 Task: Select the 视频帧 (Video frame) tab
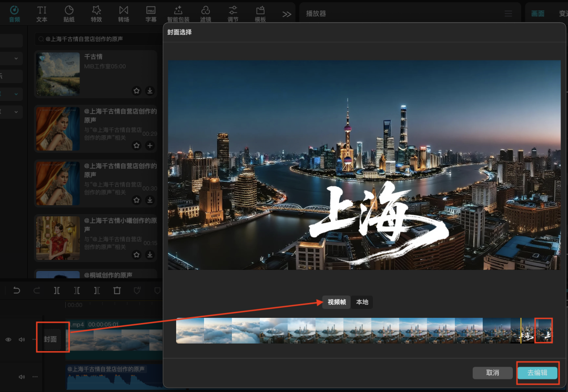pyautogui.click(x=337, y=302)
